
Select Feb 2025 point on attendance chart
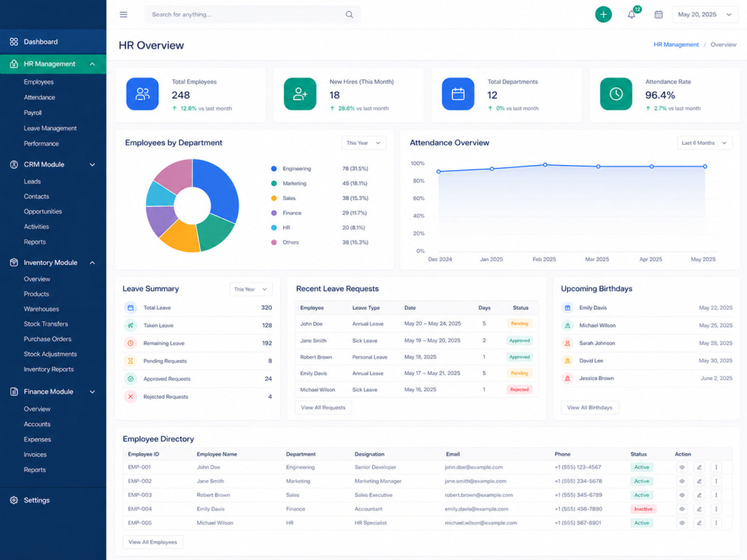point(545,165)
